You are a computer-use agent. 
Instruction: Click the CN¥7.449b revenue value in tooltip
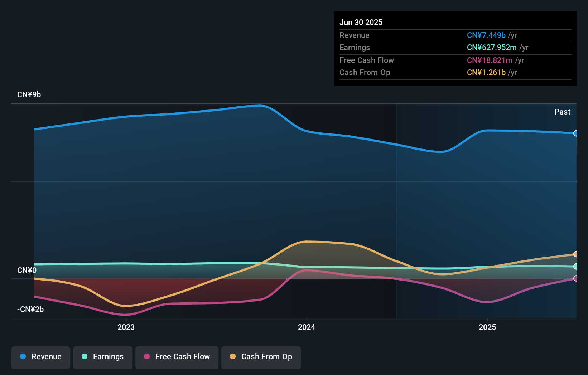(486, 35)
